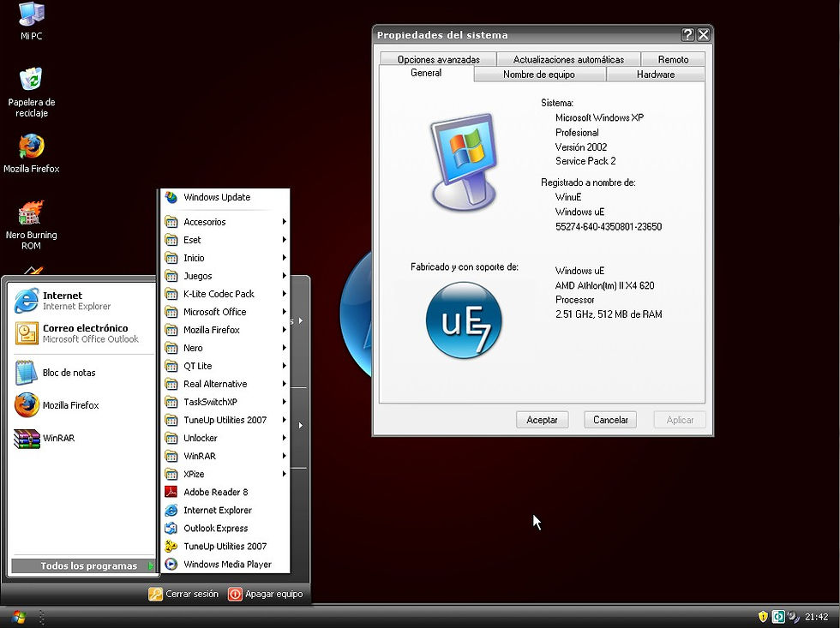Click the Microsoft Windows XP text
This screenshot has height=628, width=840.
(x=599, y=117)
